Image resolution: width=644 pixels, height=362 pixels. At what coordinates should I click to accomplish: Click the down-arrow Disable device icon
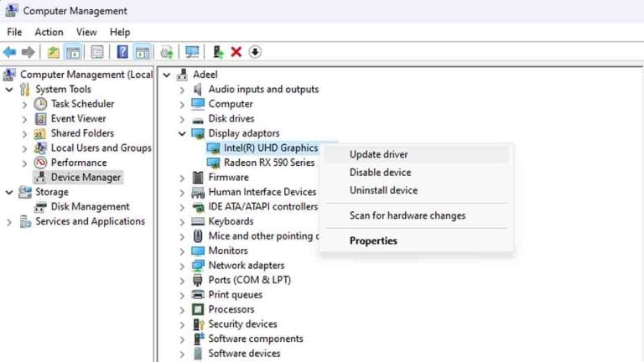[x=255, y=52]
